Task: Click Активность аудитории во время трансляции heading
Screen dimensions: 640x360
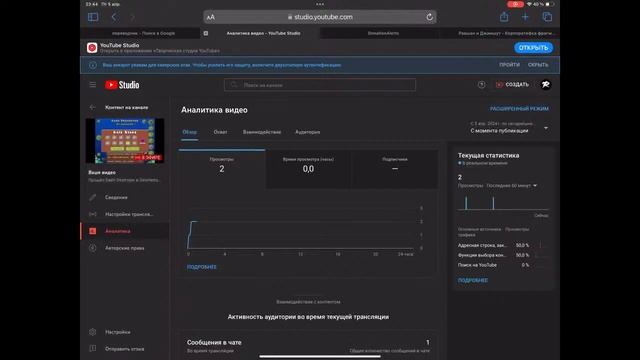Action: coord(308,317)
